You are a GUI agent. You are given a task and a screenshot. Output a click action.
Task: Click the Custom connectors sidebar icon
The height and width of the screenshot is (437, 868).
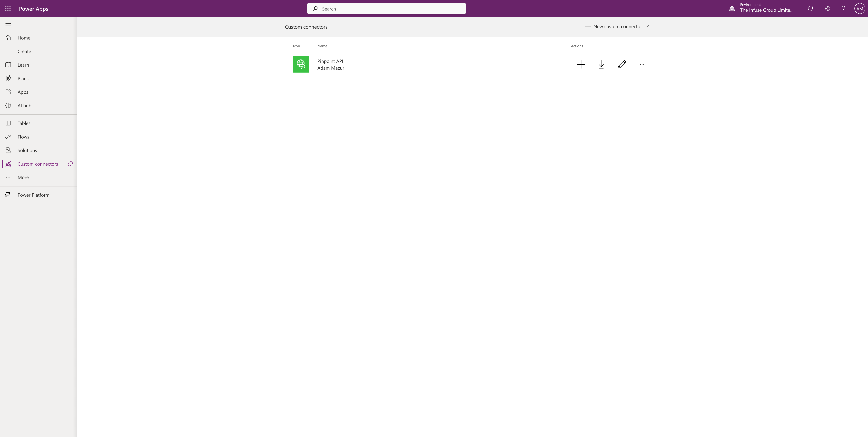pos(8,164)
